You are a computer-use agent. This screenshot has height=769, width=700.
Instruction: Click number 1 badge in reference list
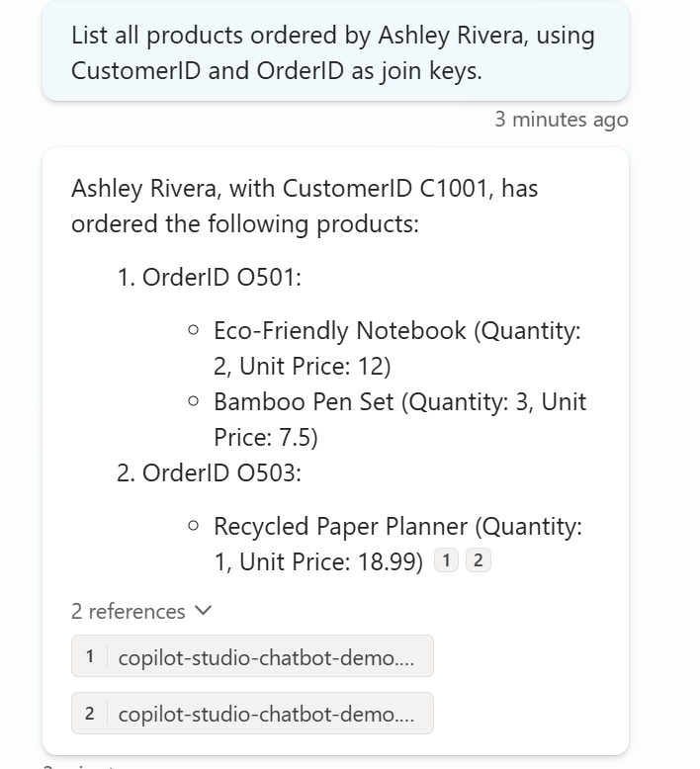(x=90, y=656)
